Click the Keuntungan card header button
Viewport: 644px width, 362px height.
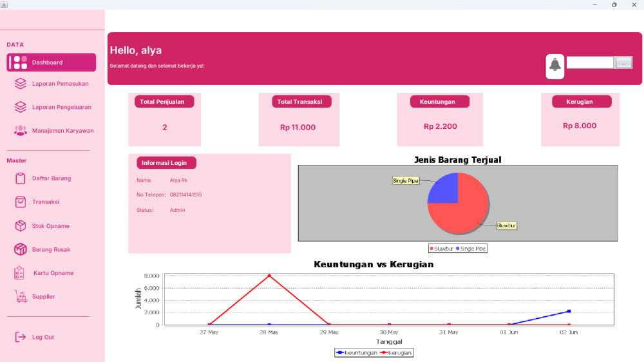coord(439,102)
